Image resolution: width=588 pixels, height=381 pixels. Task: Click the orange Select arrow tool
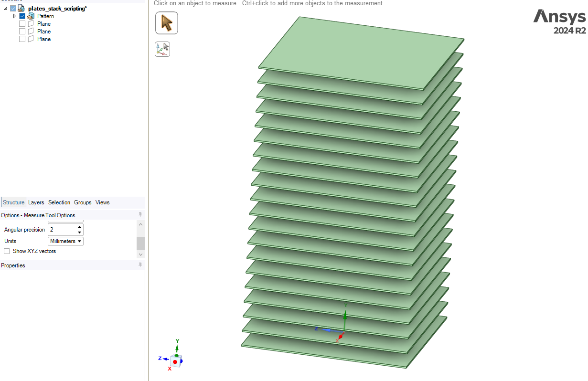(167, 23)
